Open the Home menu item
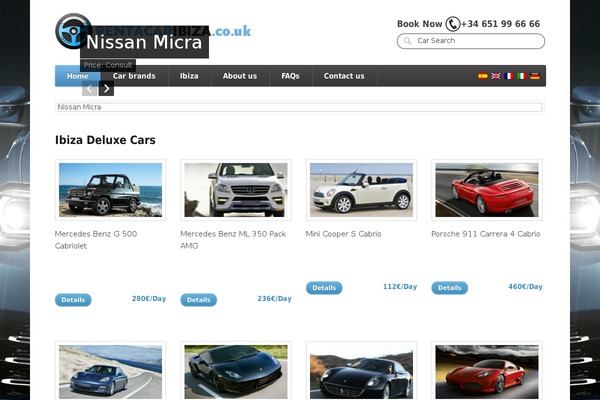 click(78, 76)
